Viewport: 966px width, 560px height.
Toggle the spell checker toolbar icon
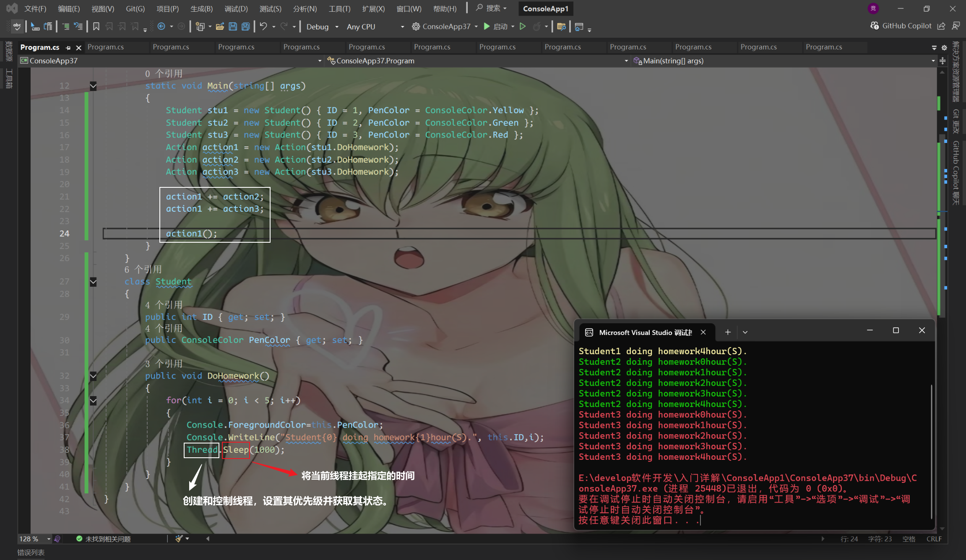[17, 26]
